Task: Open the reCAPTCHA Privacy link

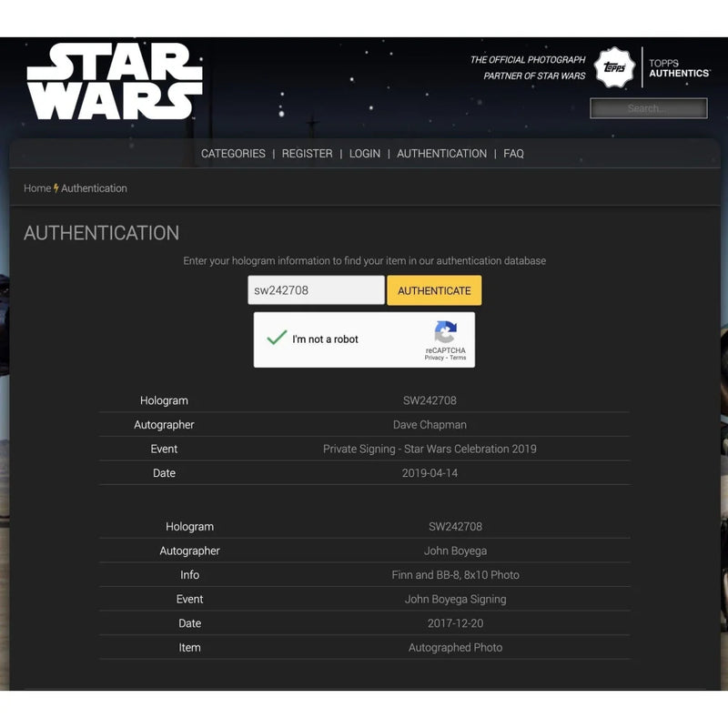Action: (434, 358)
